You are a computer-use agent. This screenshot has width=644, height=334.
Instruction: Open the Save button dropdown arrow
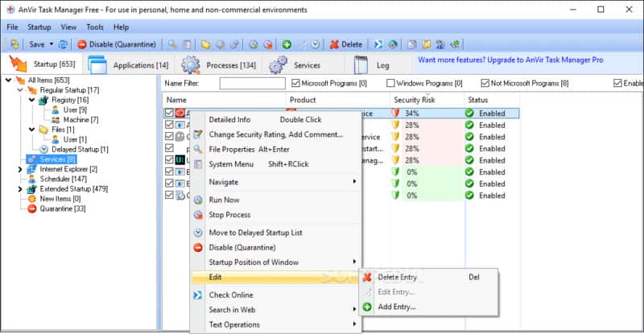tap(52, 44)
